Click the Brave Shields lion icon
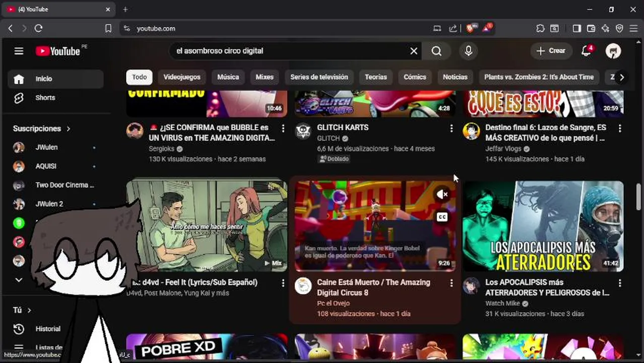This screenshot has height=363, width=644. click(x=471, y=29)
